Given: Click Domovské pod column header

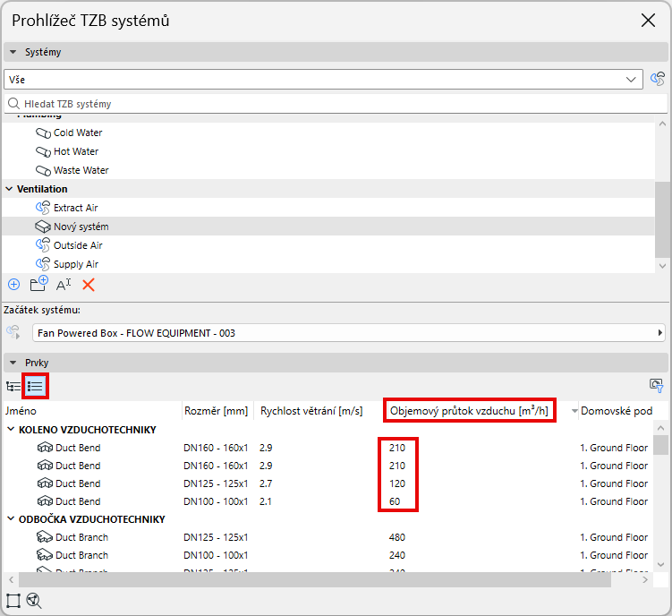Looking at the screenshot, I should coord(617,411).
